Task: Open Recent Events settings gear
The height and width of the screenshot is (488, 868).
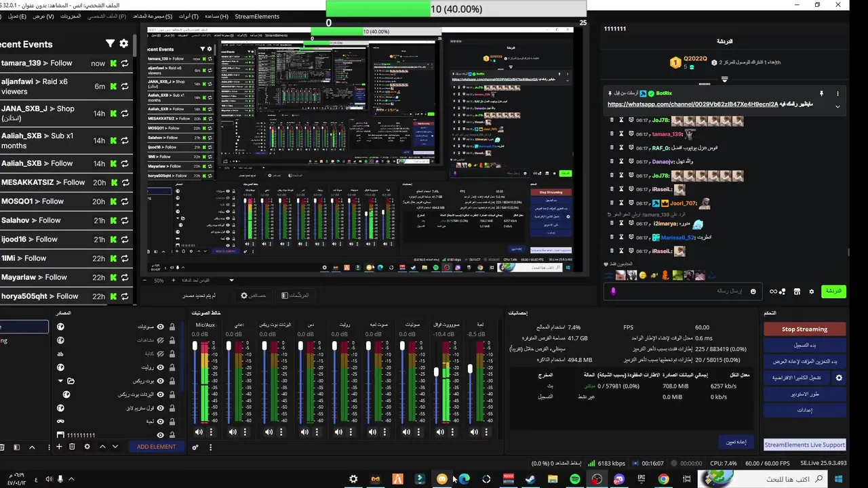Action: coord(123,43)
